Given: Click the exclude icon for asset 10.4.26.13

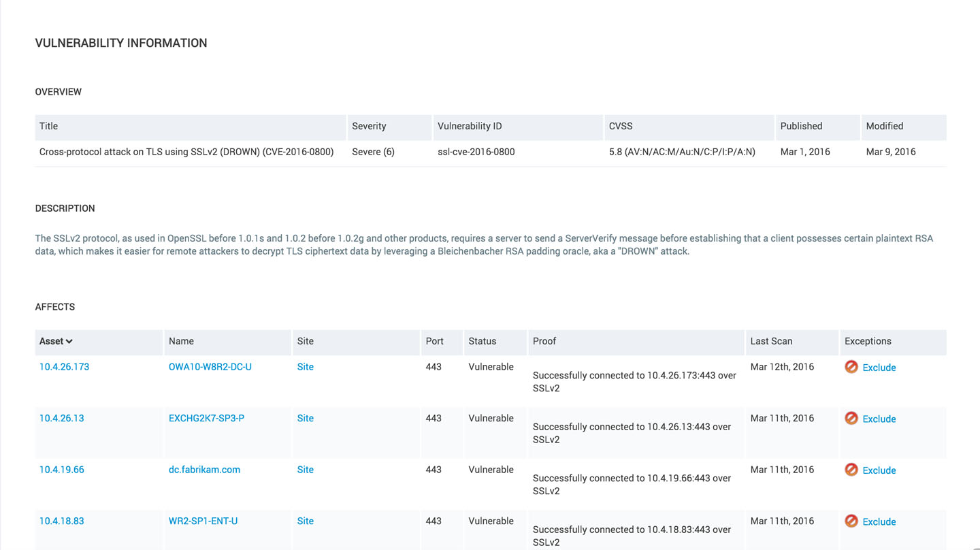Looking at the screenshot, I should pos(851,419).
